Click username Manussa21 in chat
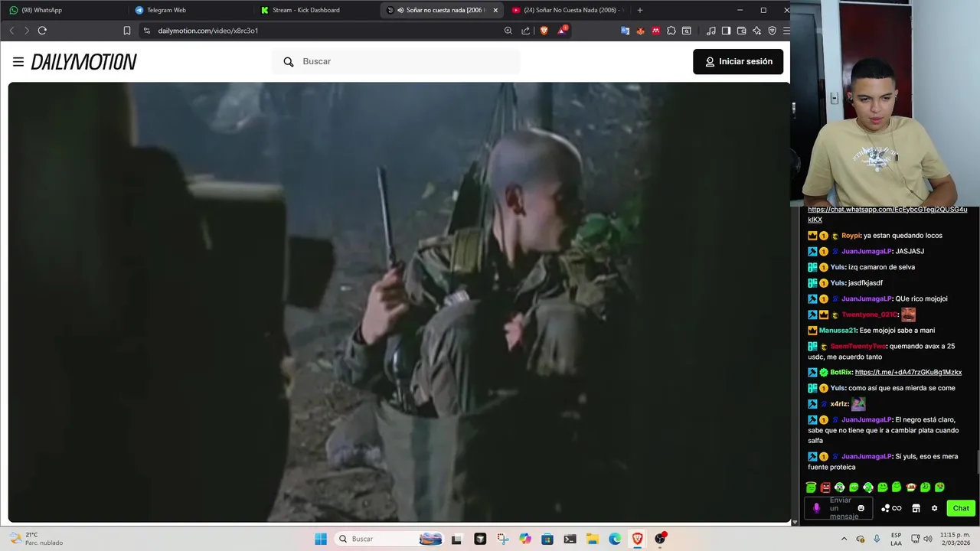 837,331
